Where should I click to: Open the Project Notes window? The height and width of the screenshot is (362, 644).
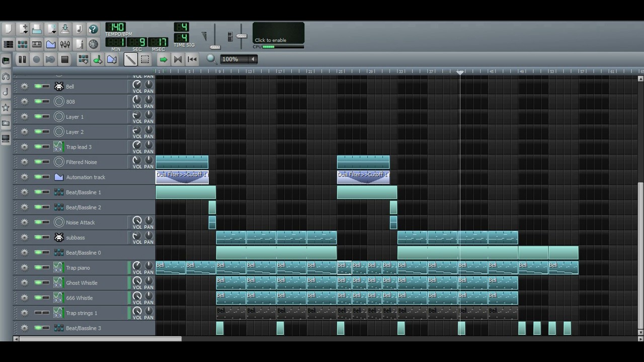[x=79, y=44]
